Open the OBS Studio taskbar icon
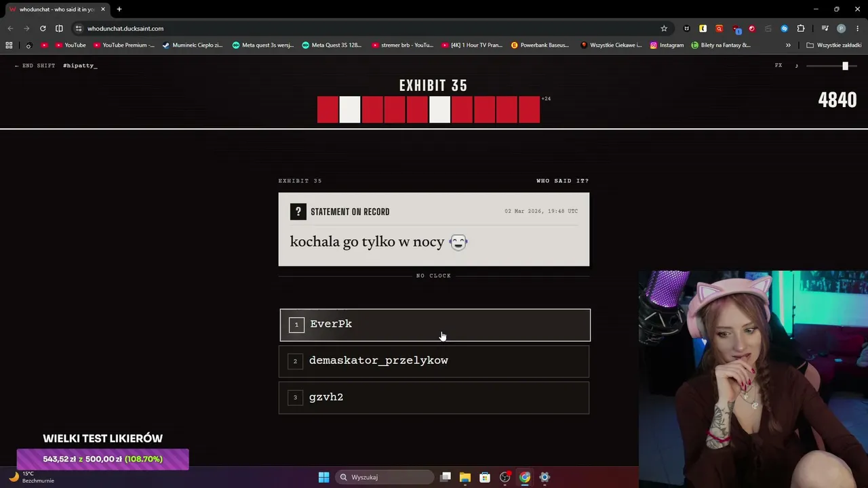The height and width of the screenshot is (488, 868). pos(505,477)
